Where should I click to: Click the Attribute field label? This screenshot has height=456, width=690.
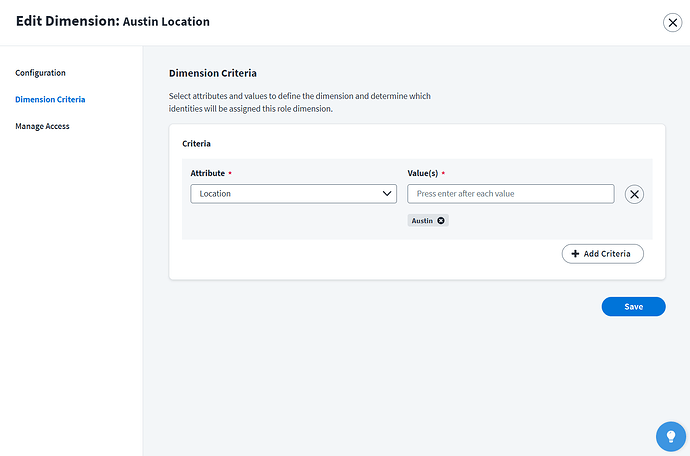(208, 173)
